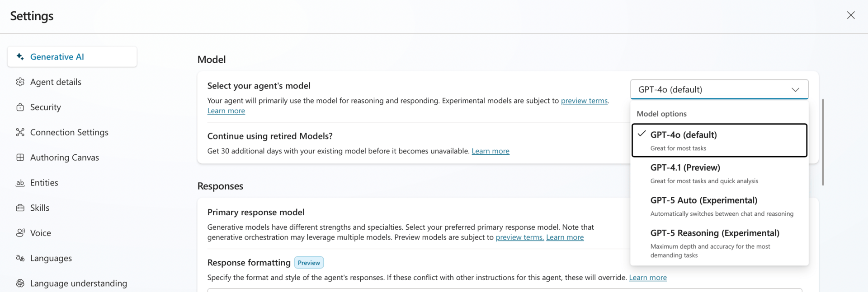Open the preview terms link under Model
The image size is (868, 292).
584,101
